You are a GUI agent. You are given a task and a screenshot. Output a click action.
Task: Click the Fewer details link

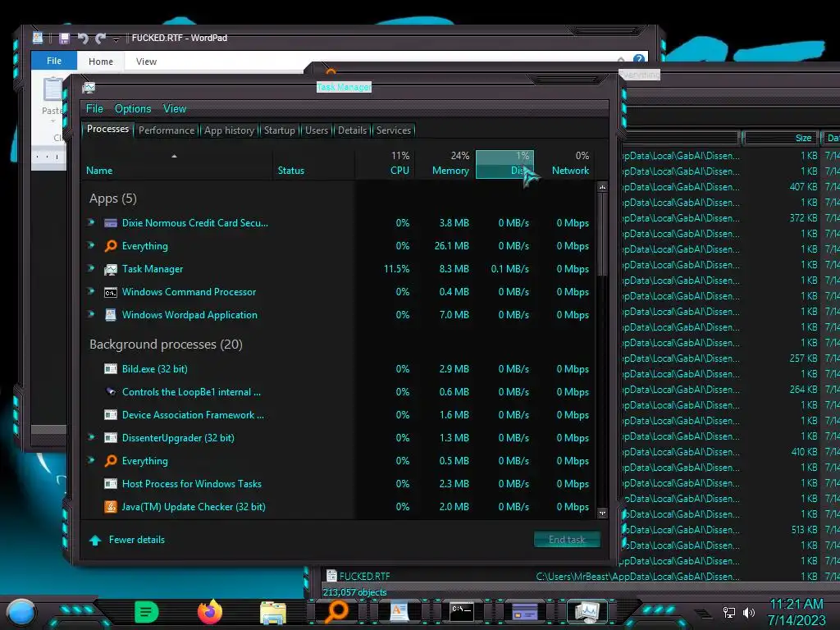(x=137, y=540)
